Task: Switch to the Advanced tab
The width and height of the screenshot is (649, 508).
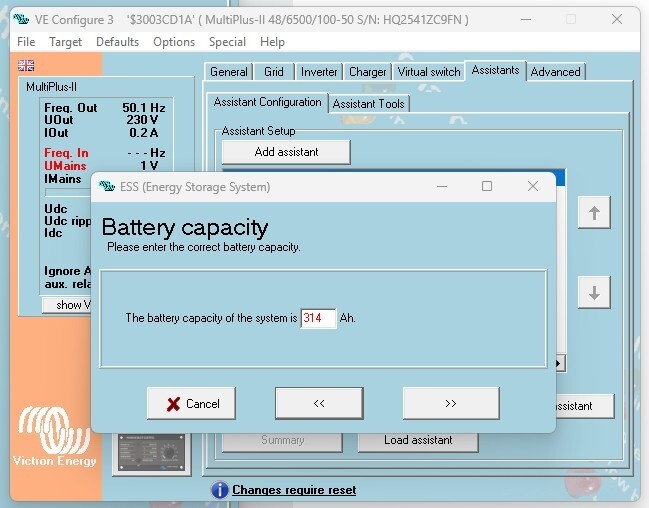Action: [x=555, y=72]
